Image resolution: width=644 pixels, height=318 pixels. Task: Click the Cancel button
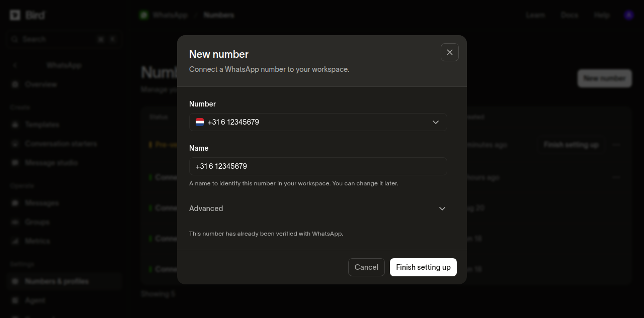366,267
